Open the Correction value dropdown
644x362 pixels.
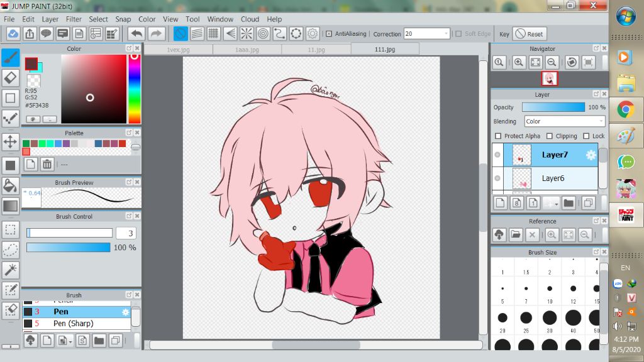pos(446,34)
